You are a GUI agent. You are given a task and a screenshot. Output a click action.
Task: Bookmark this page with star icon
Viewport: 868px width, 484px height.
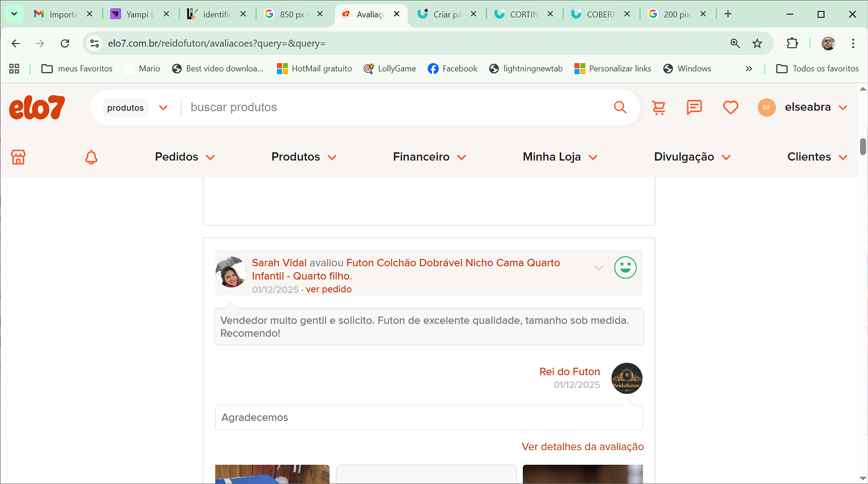pos(757,43)
